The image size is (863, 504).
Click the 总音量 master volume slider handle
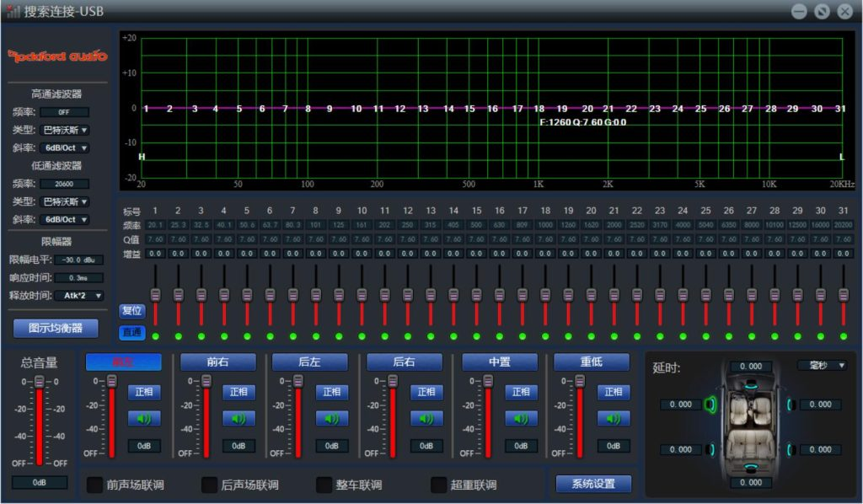tap(39, 383)
